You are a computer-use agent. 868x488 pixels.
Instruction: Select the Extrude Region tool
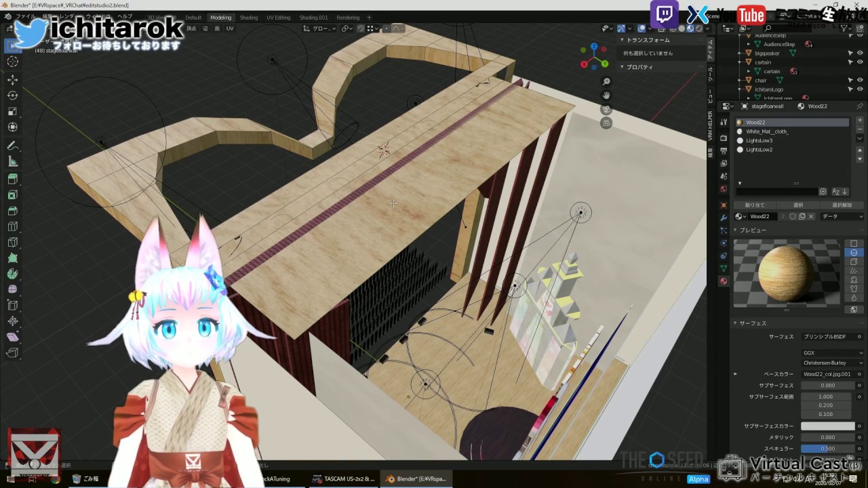tap(12, 179)
